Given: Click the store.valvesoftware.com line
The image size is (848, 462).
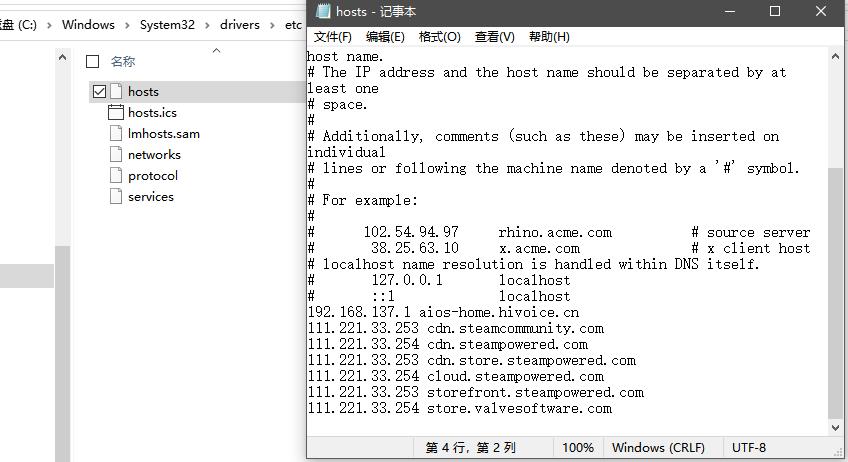Looking at the screenshot, I should point(460,408).
